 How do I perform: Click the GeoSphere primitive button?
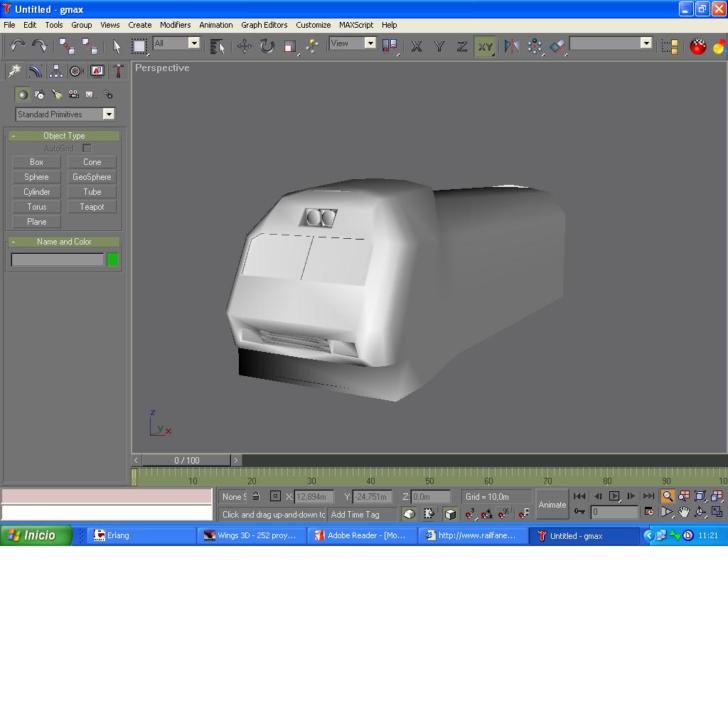pyautogui.click(x=92, y=177)
